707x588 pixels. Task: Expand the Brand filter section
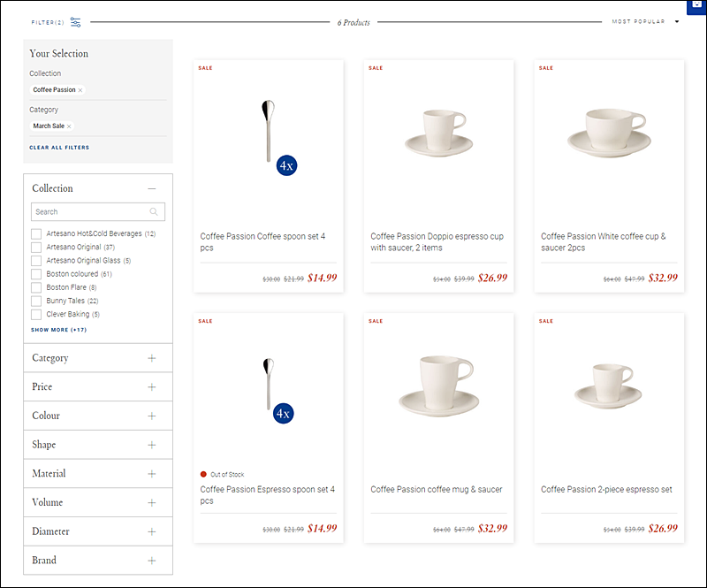[x=152, y=561]
